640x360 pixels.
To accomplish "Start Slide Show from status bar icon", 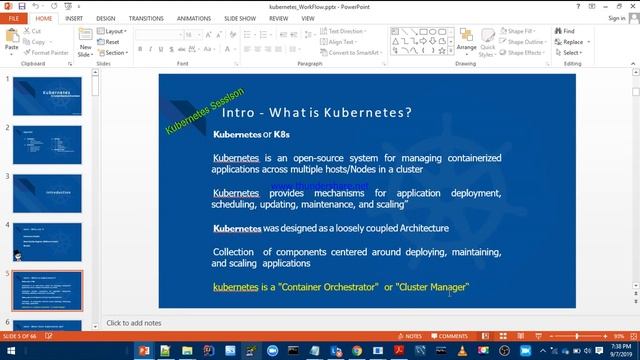I will tap(538, 336).
